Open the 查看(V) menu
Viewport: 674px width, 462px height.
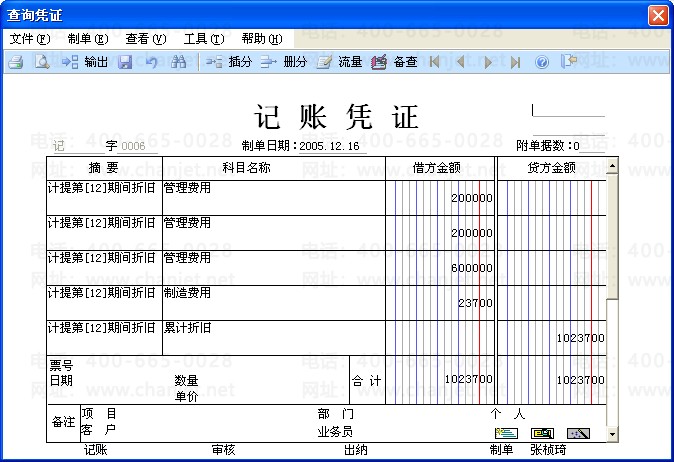(x=146, y=39)
